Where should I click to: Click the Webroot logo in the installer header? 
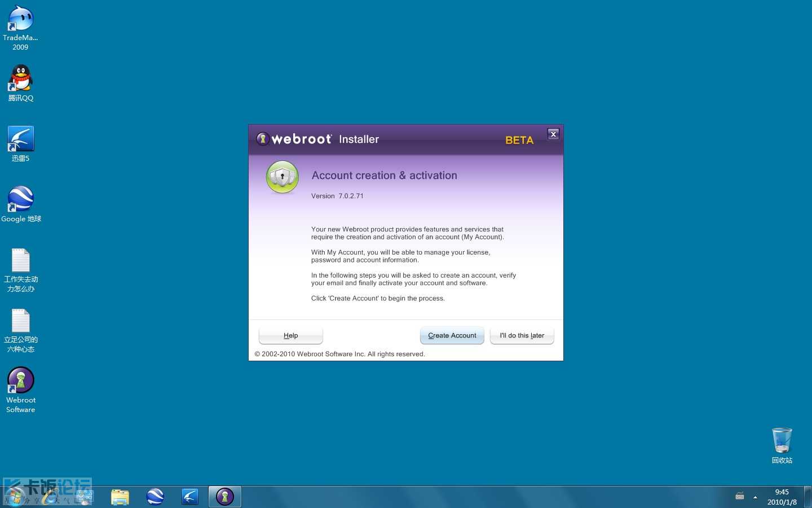coord(294,139)
